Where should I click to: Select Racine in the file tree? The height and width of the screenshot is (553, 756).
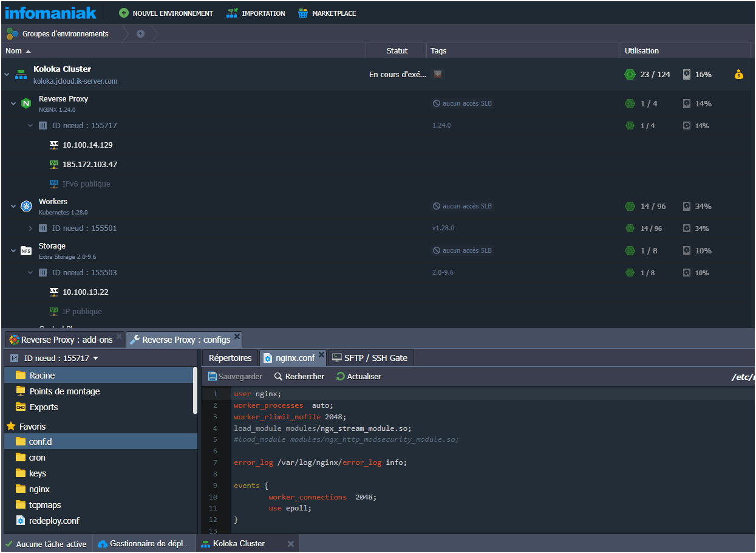[x=101, y=376]
